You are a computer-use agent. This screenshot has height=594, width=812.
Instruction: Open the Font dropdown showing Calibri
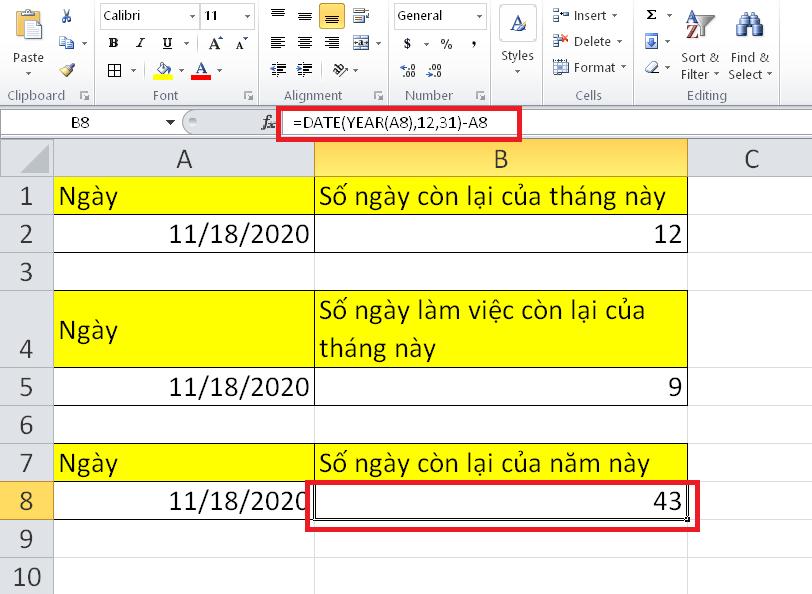pos(191,16)
